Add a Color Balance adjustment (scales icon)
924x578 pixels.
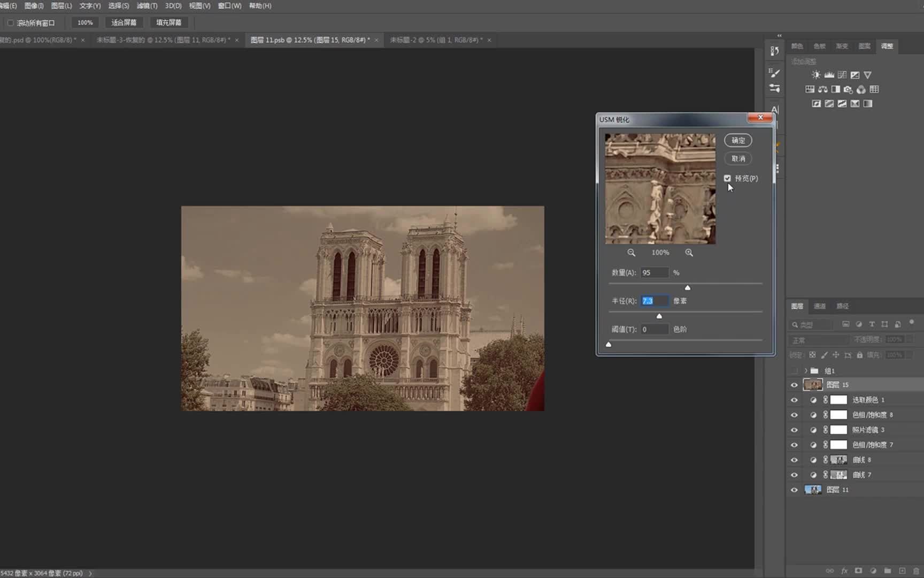click(x=822, y=89)
